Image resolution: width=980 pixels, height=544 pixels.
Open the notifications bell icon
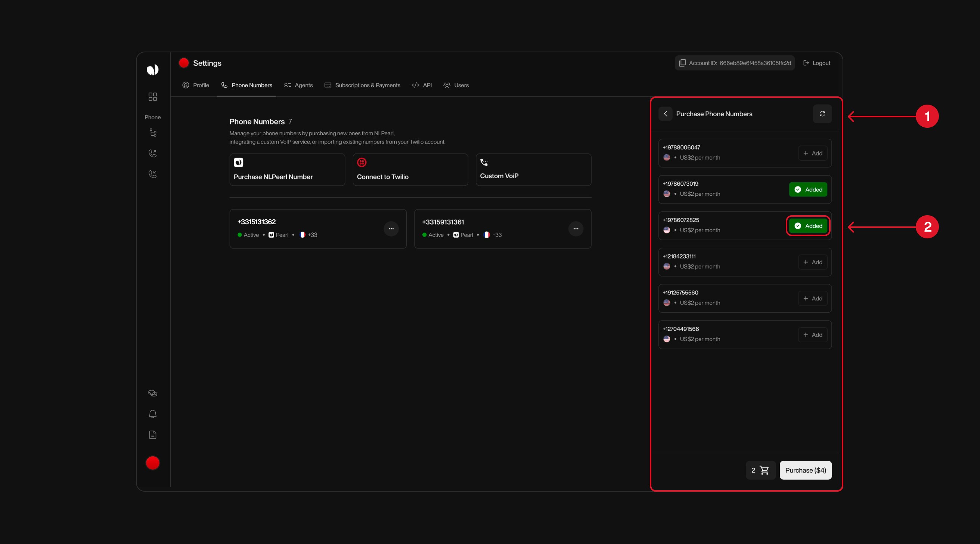click(152, 414)
